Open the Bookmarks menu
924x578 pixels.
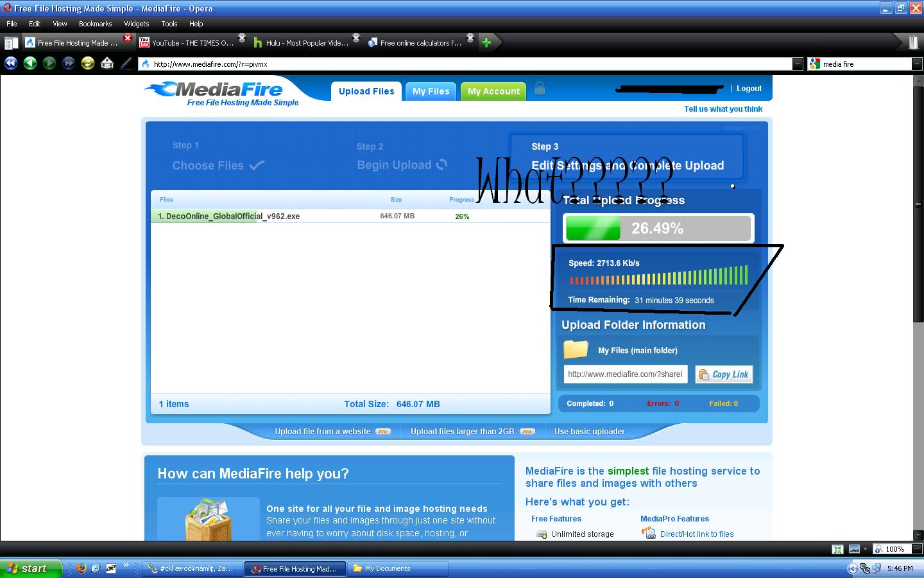point(96,24)
